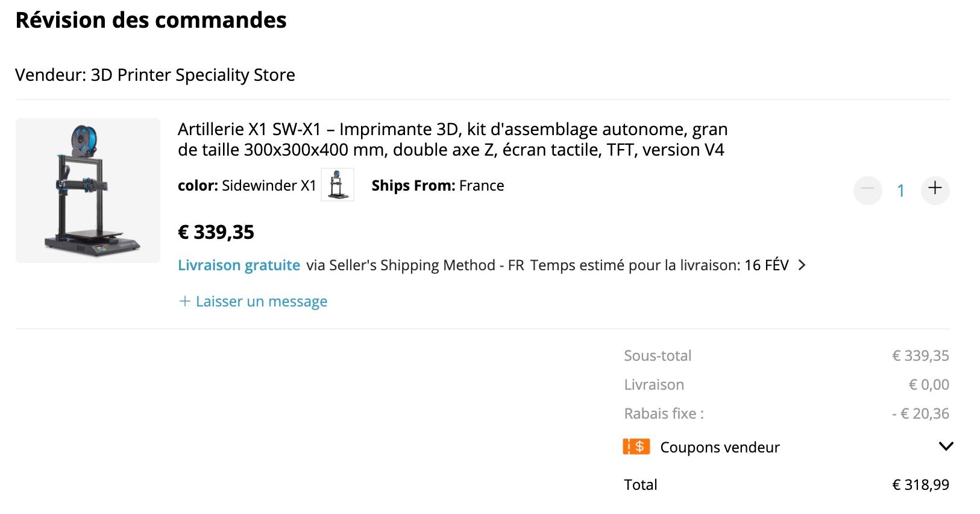
Task: Click the plus icon beside Laisser un message
Action: tap(184, 301)
